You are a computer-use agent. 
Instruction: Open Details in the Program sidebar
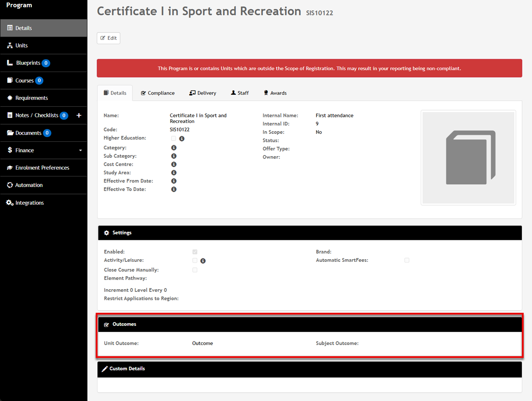(x=44, y=28)
